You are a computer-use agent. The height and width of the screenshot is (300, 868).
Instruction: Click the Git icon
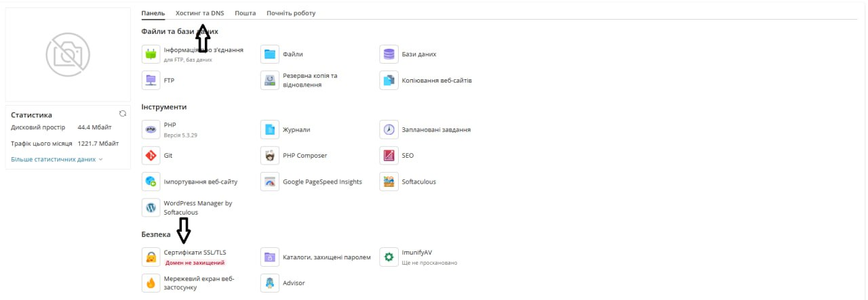[x=151, y=156]
